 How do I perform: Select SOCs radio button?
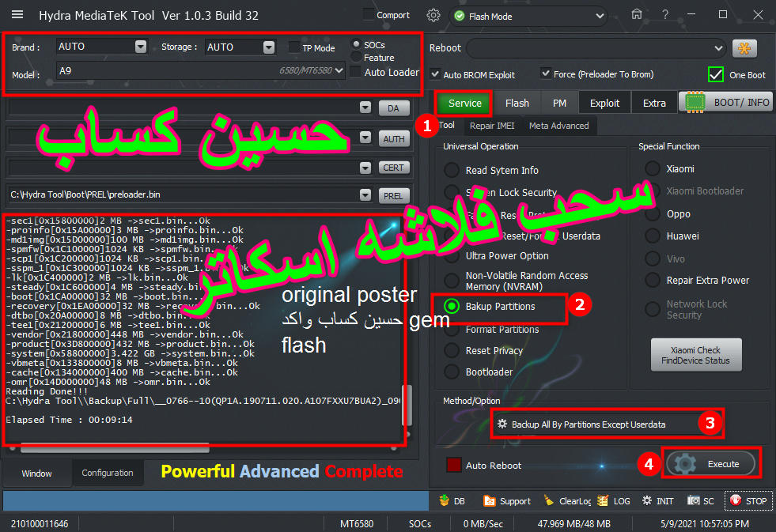point(356,44)
